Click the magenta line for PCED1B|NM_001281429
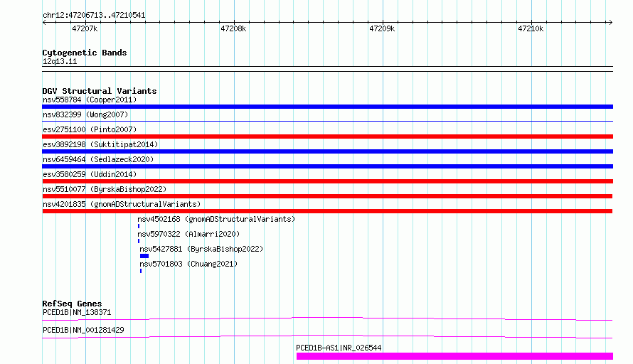The width and height of the screenshot is (633, 364). (327, 336)
